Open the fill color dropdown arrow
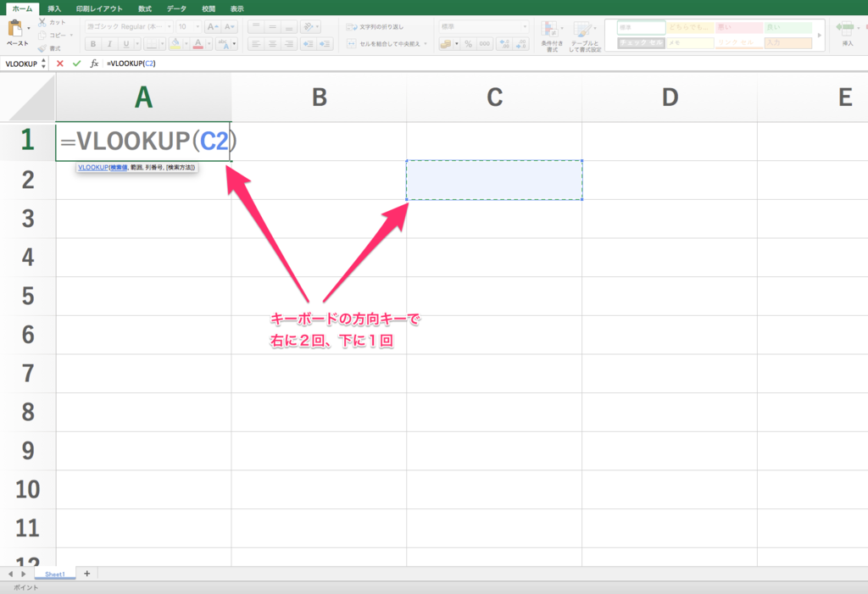The image size is (868, 594). coord(186,44)
